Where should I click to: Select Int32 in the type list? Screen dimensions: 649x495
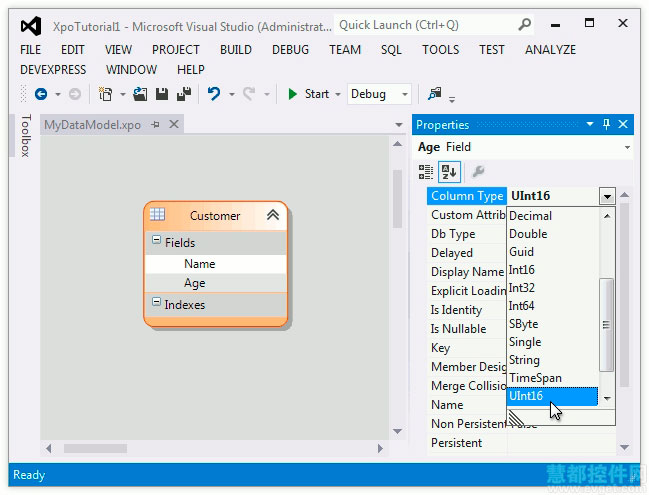553,288
